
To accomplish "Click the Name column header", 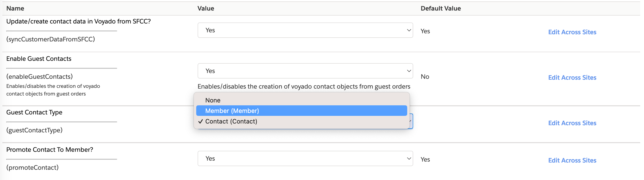I will (x=15, y=8).
